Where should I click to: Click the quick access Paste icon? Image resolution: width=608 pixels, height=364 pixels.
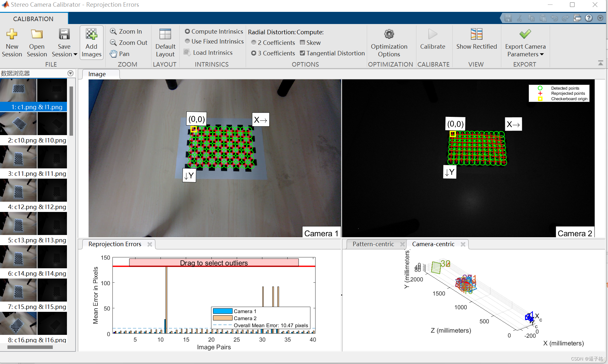543,18
